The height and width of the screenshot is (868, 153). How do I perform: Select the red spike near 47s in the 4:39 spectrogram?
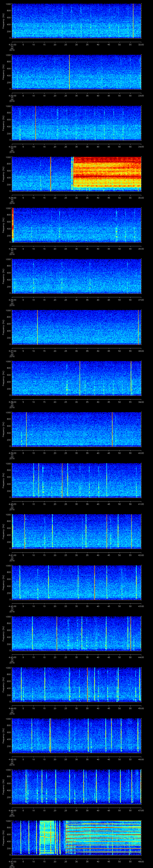point(112,429)
